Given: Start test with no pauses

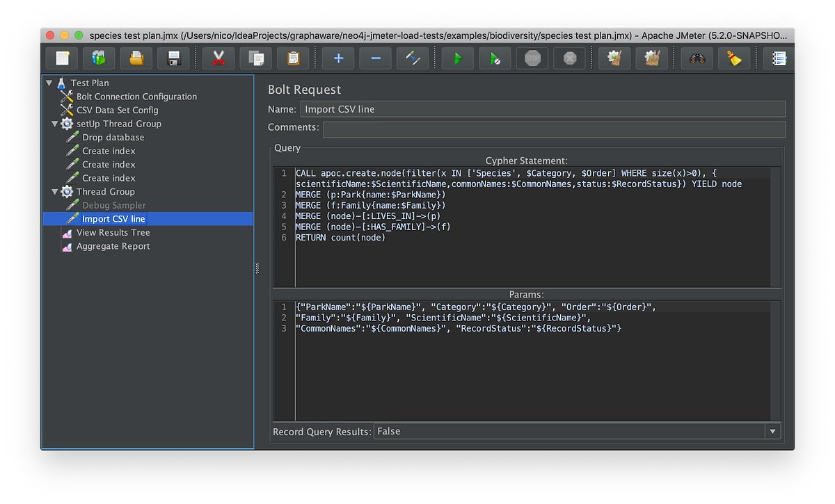Looking at the screenshot, I should [x=495, y=58].
